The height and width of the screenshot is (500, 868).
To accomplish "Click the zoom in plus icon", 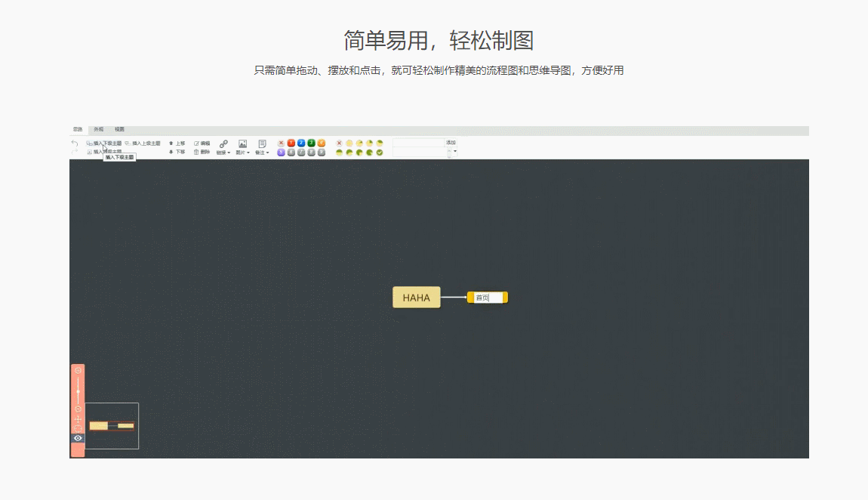I will point(78,370).
